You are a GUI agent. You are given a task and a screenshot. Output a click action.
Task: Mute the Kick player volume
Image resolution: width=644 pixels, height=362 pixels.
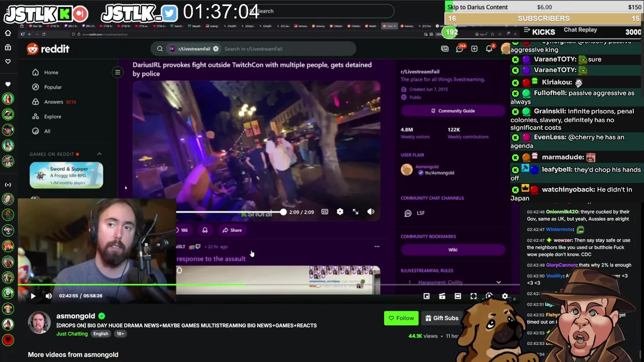(48, 296)
